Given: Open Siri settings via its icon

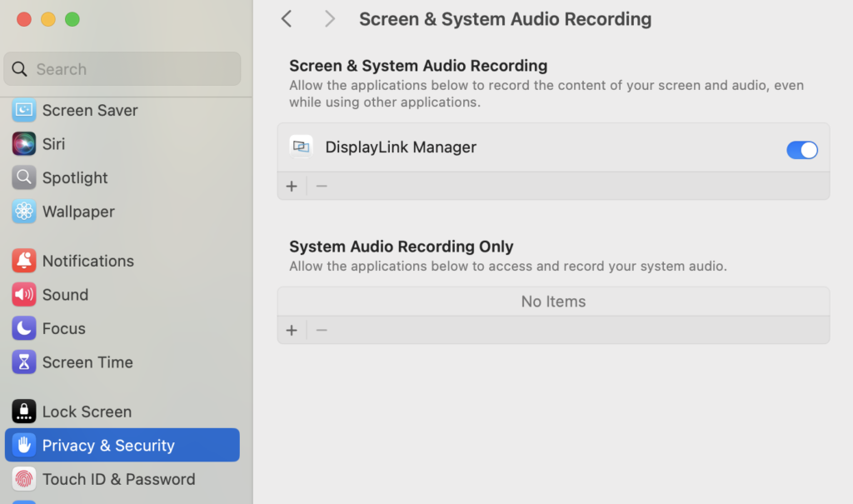Looking at the screenshot, I should click(24, 144).
